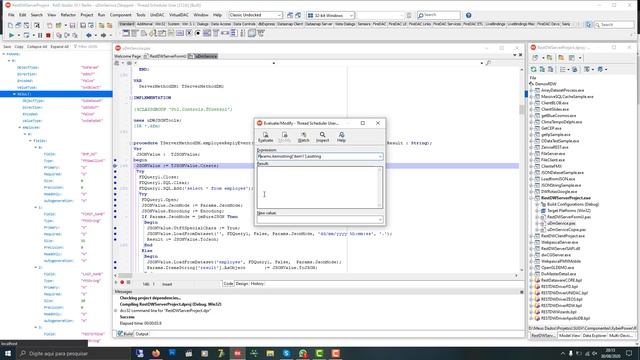Select the ScrollBar component in the palette
This screenshot has height=360, width=640.
pos(225,33)
